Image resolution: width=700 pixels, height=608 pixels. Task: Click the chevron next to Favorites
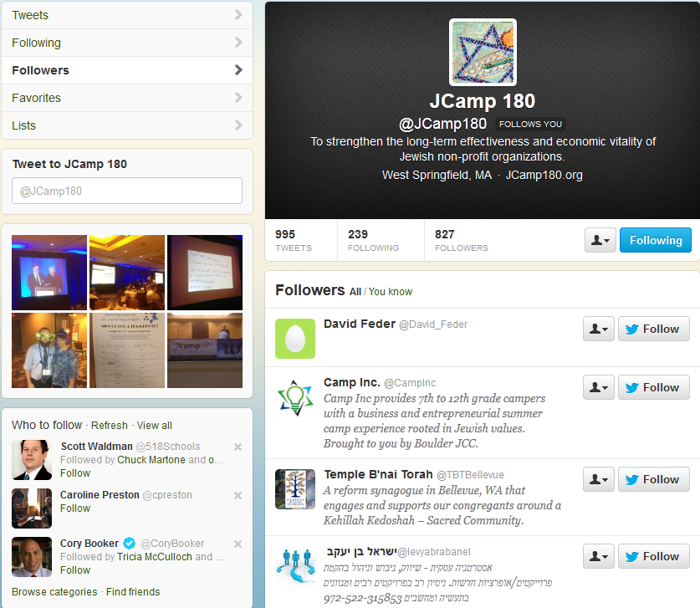[x=238, y=98]
